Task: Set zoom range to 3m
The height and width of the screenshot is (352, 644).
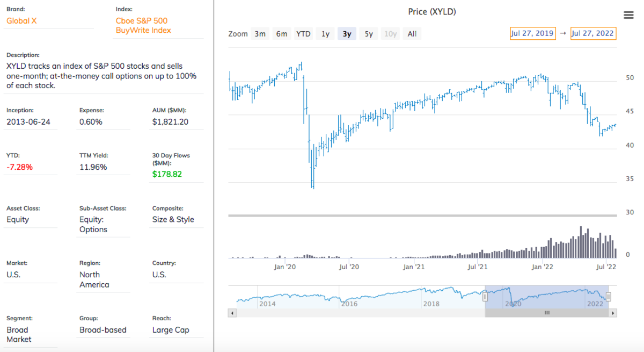Action: [260, 34]
